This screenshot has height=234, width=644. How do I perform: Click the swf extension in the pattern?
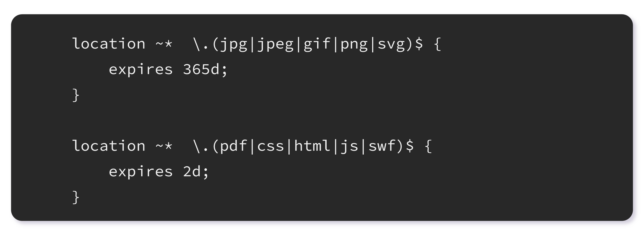(x=382, y=146)
